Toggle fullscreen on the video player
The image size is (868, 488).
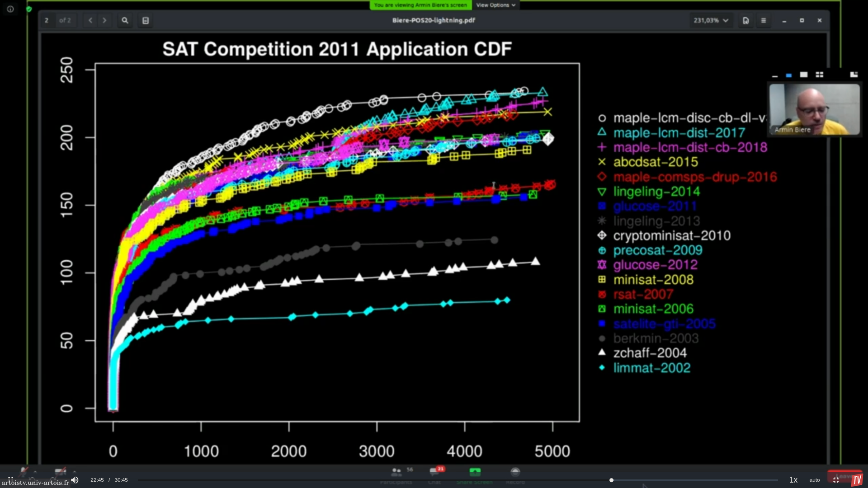point(836,480)
